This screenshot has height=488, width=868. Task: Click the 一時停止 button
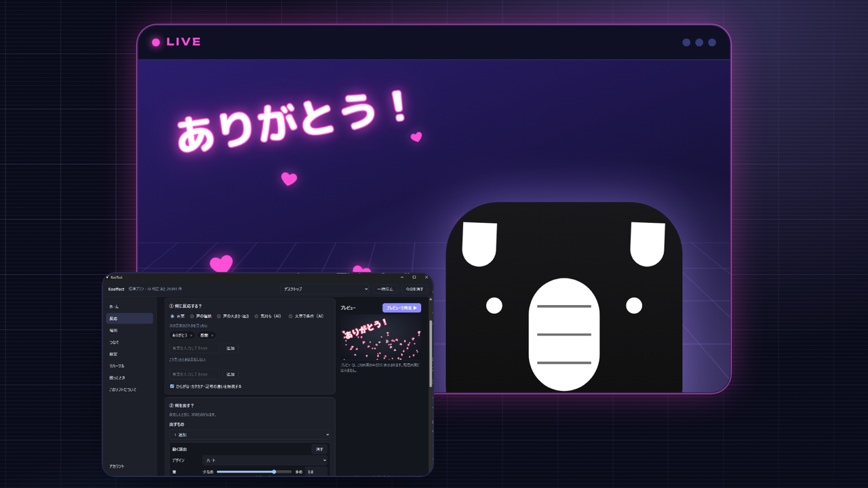click(x=385, y=289)
